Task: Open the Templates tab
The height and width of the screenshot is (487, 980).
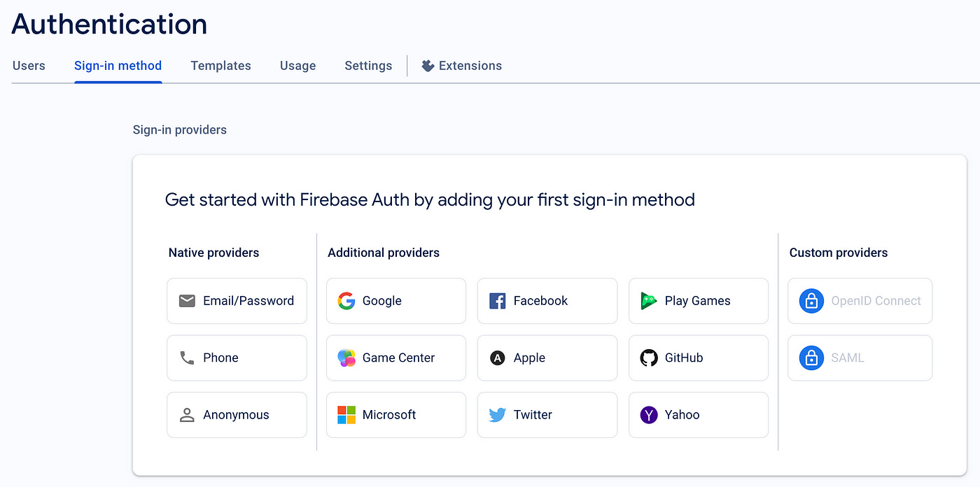Action: point(220,66)
